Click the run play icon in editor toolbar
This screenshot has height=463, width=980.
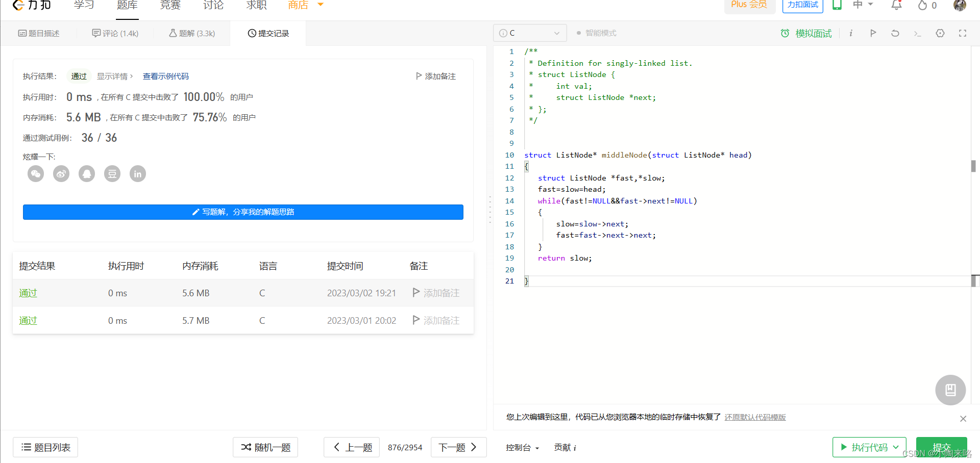[x=873, y=33]
